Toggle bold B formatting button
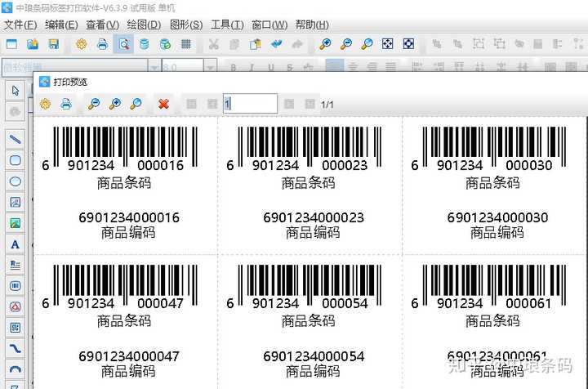Image resolution: width=588 pixels, height=389 pixels. (x=234, y=68)
